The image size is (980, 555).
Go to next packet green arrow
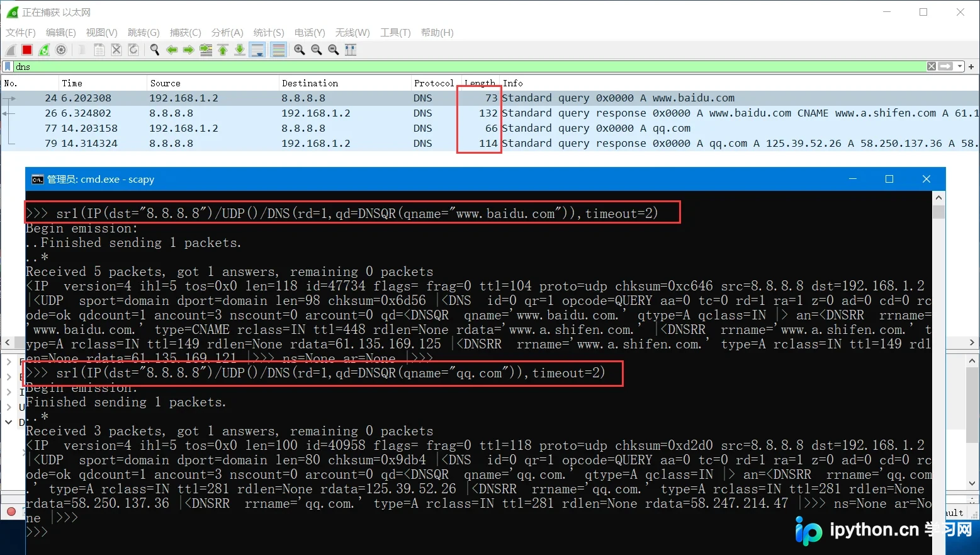tap(188, 50)
